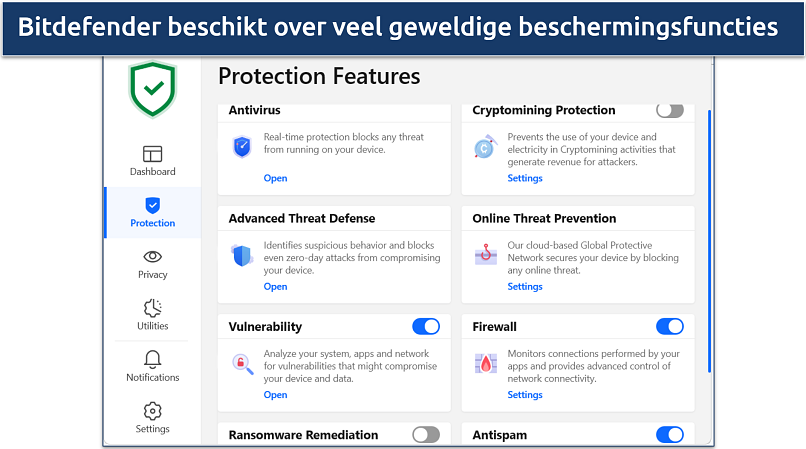Turn off the Firewall toggle
Image resolution: width=806 pixels, height=449 pixels.
pos(670,326)
